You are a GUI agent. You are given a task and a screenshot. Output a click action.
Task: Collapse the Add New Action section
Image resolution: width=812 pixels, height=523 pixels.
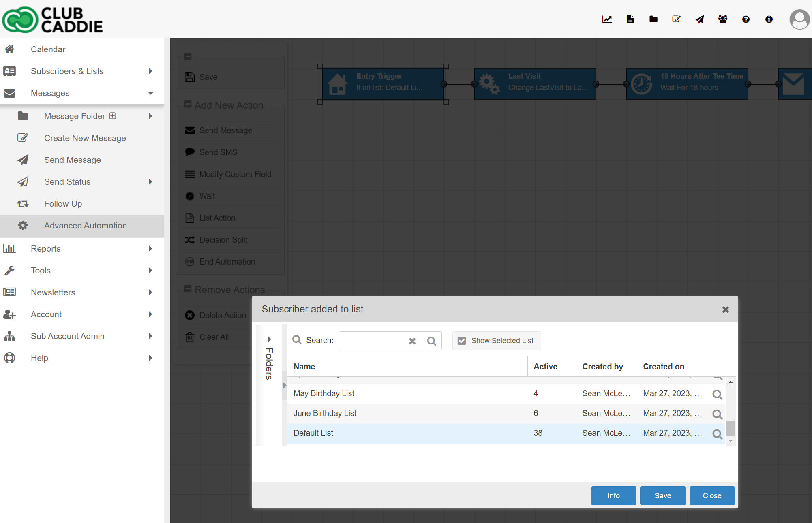point(188,104)
